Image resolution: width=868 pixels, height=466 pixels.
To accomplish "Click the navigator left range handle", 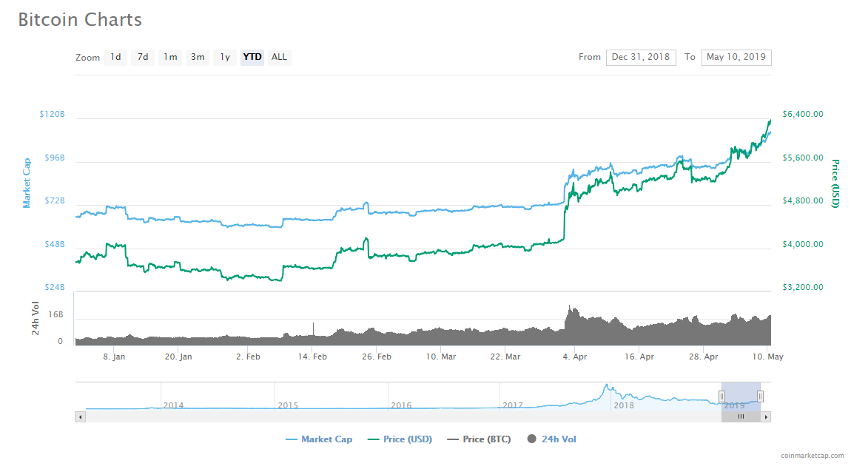I will [x=721, y=396].
